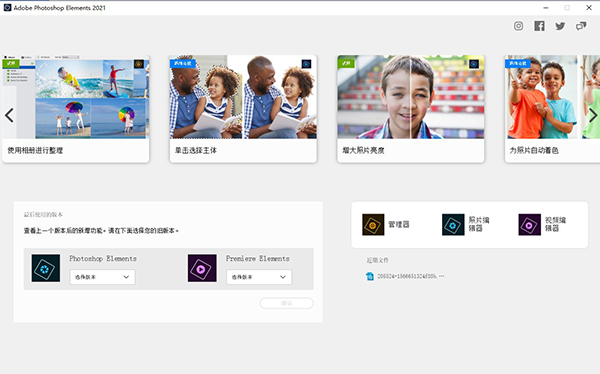Launch Video Editor (视频编辑器) icon
Viewport: 600px width, 374px height.
[530, 225]
